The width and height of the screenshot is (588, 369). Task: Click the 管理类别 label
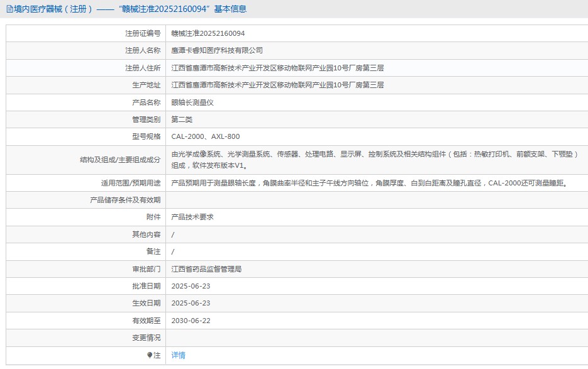[x=147, y=119]
